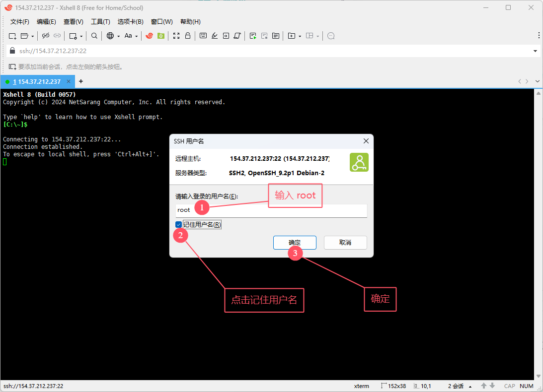Click the Open Session folder icon
The image size is (543, 392).
pyautogui.click(x=24, y=36)
